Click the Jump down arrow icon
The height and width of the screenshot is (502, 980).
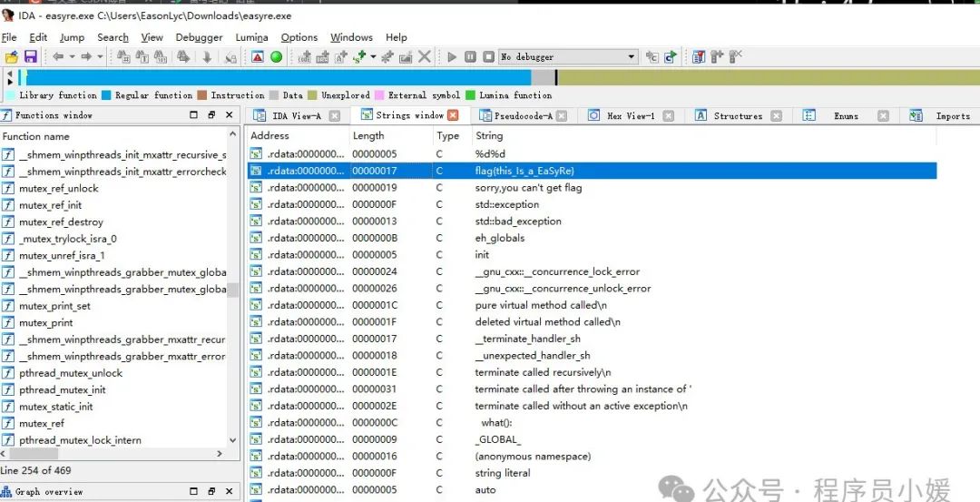[x=207, y=57]
